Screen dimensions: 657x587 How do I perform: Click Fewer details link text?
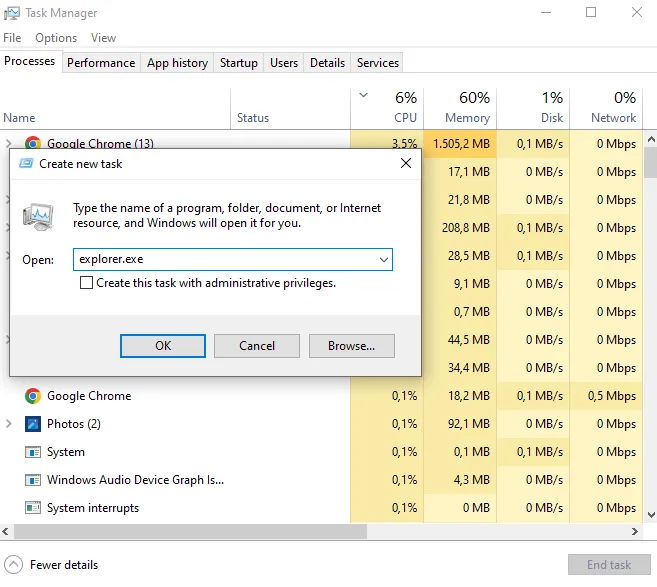point(64,565)
